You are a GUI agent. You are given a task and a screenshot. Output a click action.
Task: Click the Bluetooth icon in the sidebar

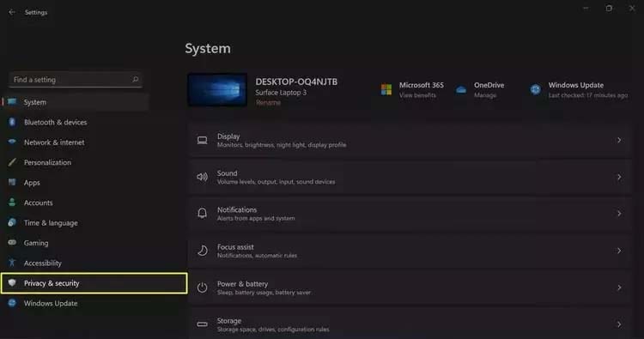[x=12, y=122]
